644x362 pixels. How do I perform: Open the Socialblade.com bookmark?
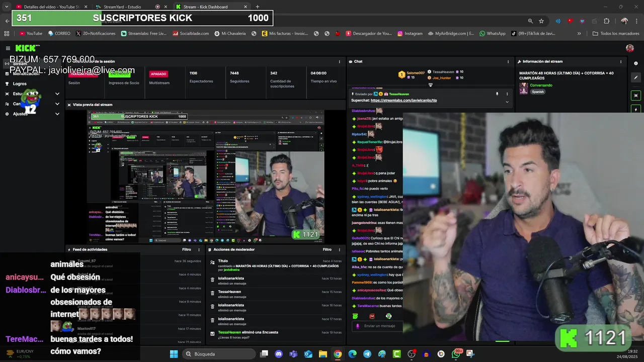191,34
